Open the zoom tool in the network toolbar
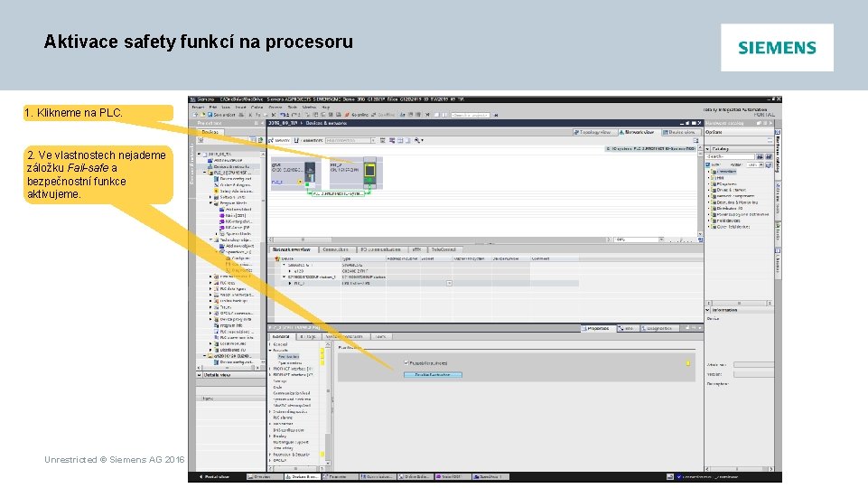868x488 pixels. pyautogui.click(x=418, y=141)
